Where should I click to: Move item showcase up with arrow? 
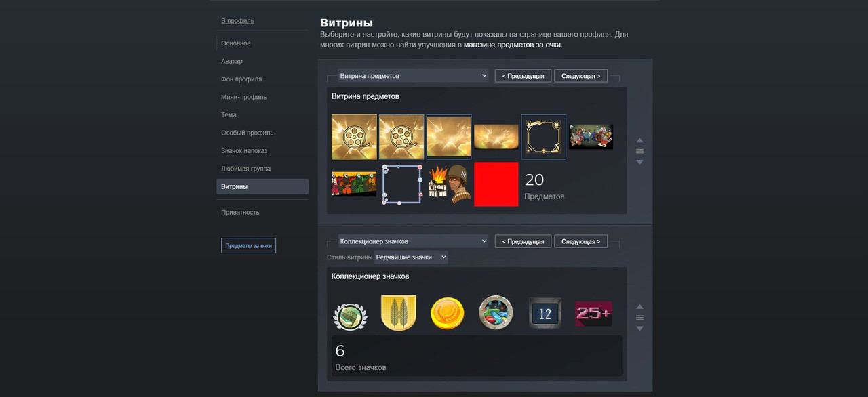tap(639, 140)
